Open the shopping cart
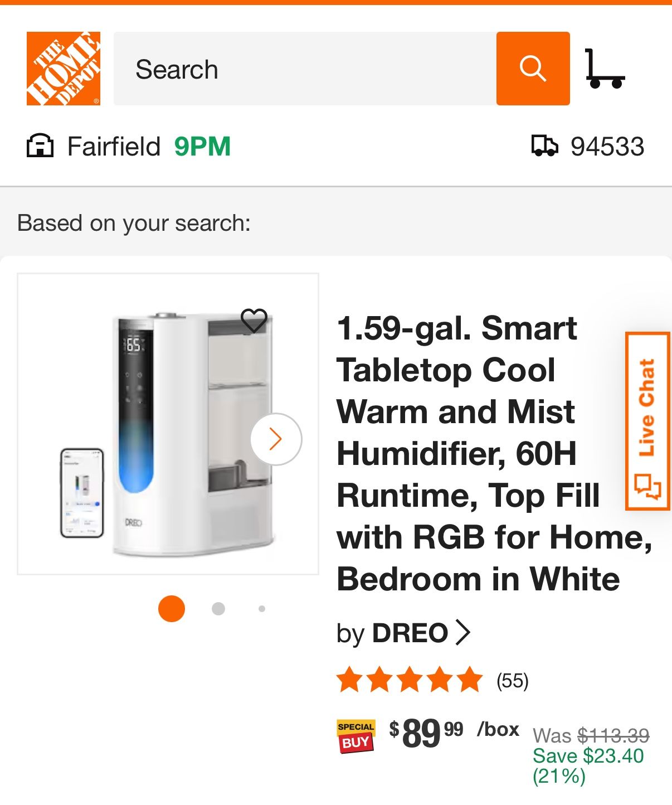The image size is (672, 805). click(605, 69)
